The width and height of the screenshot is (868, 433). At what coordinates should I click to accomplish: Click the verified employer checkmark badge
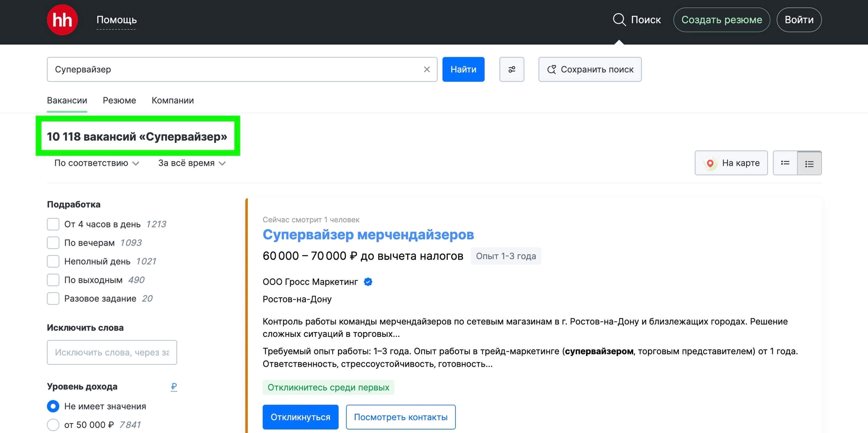coord(368,282)
